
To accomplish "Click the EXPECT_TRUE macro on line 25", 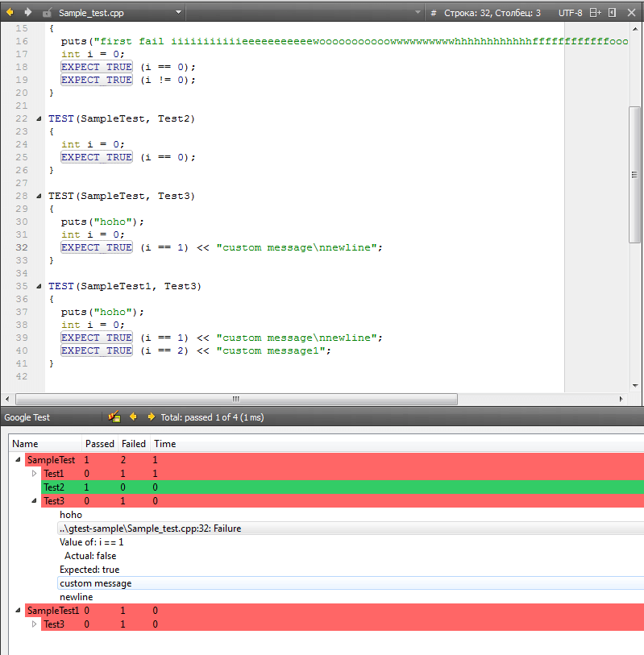I will pos(97,157).
